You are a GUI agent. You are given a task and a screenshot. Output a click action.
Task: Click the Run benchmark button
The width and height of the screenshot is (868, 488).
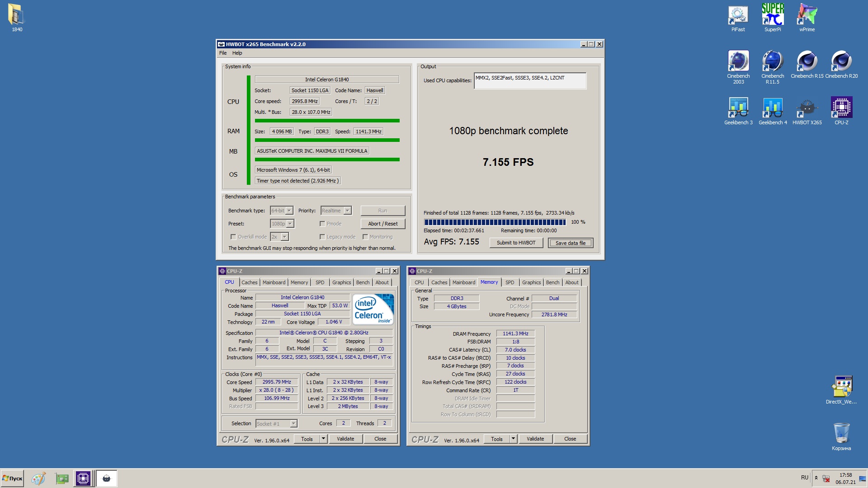click(x=383, y=211)
